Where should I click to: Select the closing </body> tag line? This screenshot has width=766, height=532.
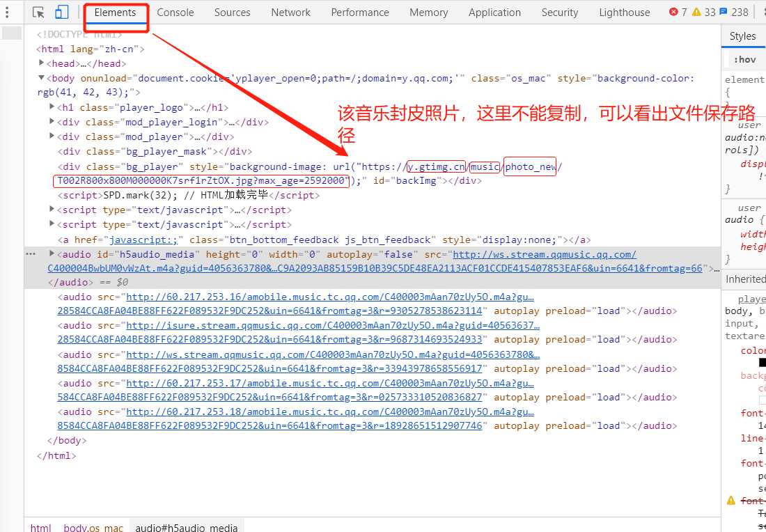67,440
